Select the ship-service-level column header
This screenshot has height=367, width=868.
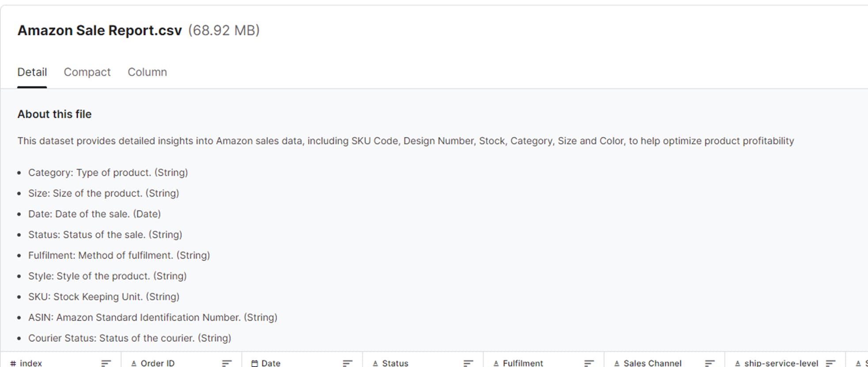click(x=781, y=363)
